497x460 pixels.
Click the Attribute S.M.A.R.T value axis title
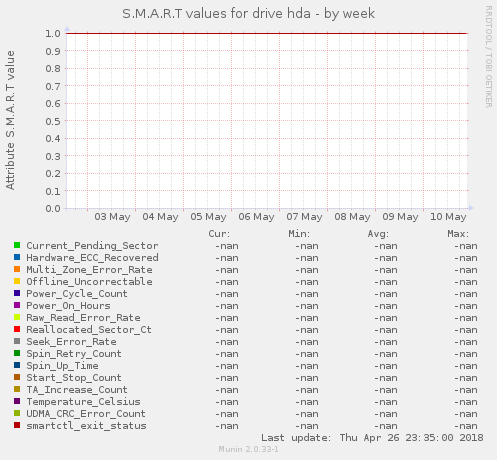[x=10, y=120]
